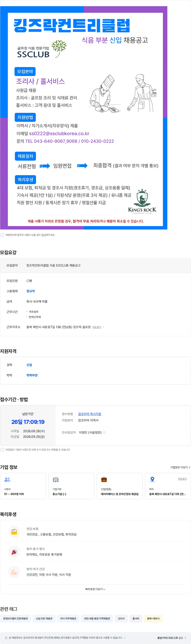The image size is (191, 644).
Task: Click the 마감일 2026.09.25(금) date
Action: (x=34, y=437)
